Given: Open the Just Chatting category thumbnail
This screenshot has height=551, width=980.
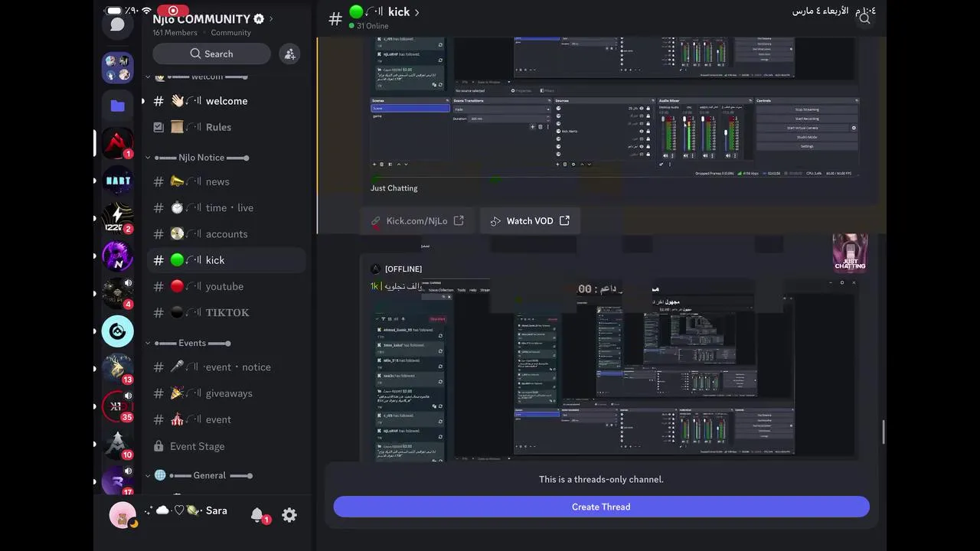Looking at the screenshot, I should coord(850,253).
